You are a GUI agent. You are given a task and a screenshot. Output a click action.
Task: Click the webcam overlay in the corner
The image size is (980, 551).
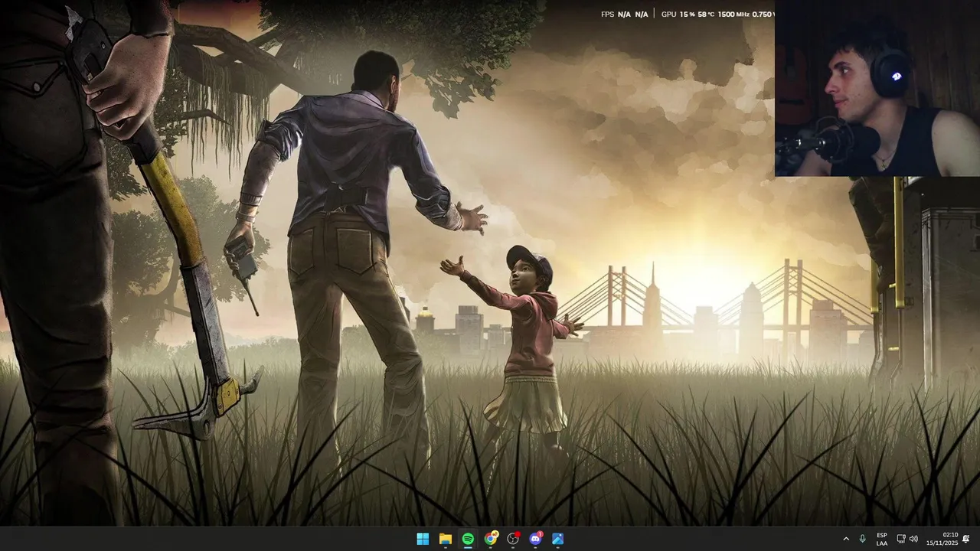pos(877,88)
